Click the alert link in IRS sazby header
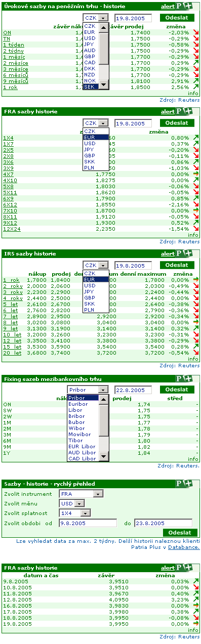Viewport: 201px width, 644px height. tap(168, 253)
